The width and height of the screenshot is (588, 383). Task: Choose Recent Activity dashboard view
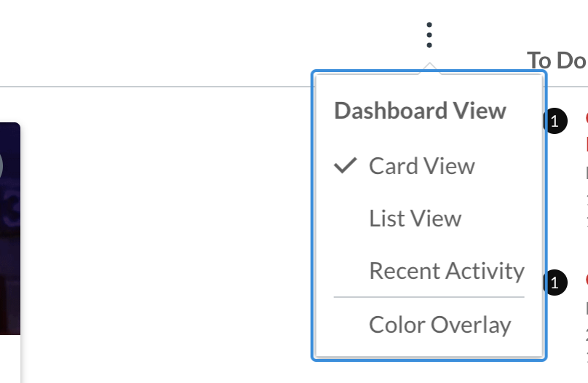point(446,271)
